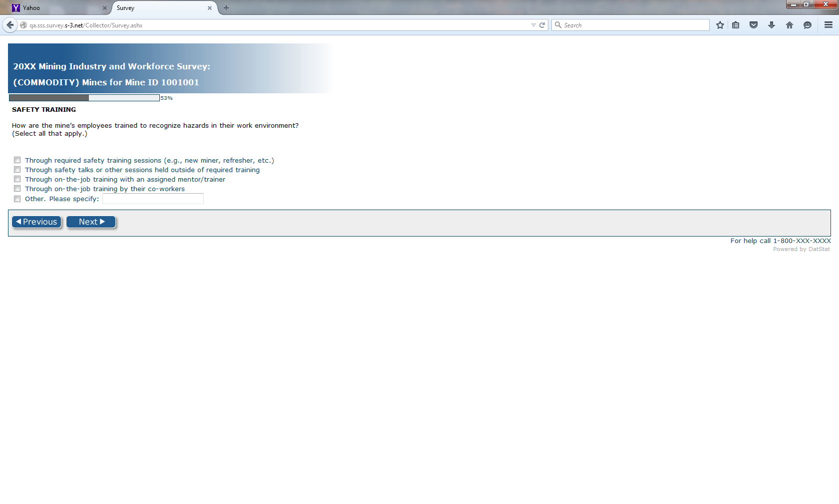Image resolution: width=839 pixels, height=504 pixels.
Task: Click the Yahoo tab favicon
Action: coord(16,8)
